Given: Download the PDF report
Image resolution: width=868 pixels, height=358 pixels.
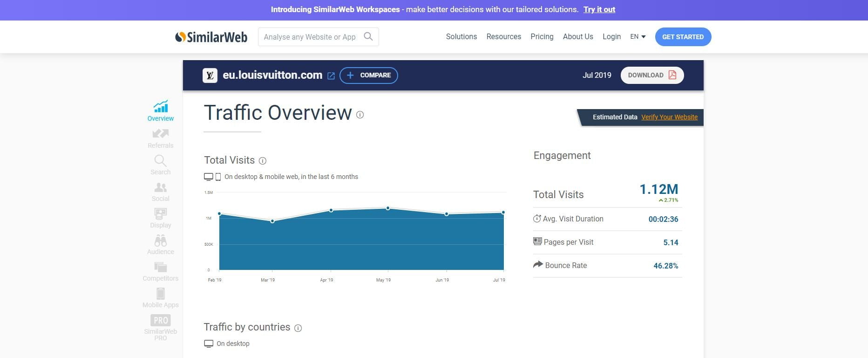Looking at the screenshot, I should tap(652, 75).
